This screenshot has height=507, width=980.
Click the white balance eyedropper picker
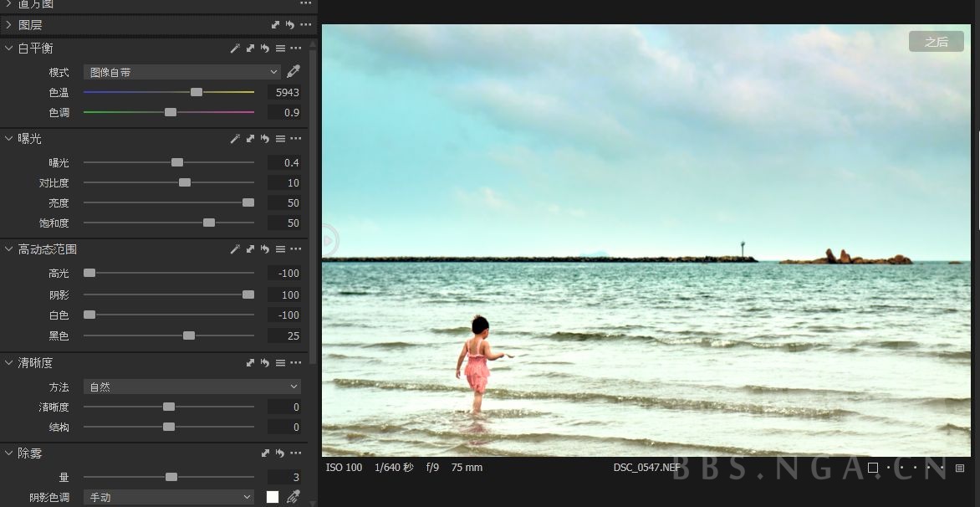click(293, 72)
